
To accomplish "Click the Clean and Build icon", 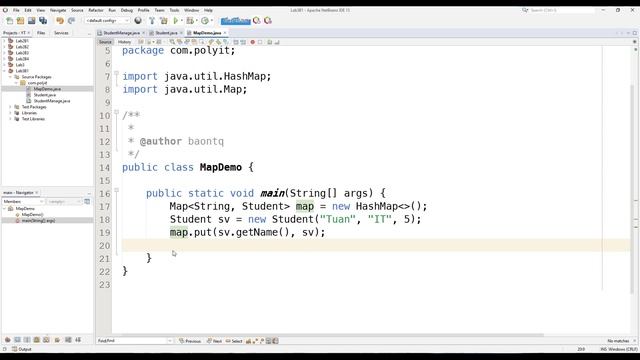I will tap(164, 20).
